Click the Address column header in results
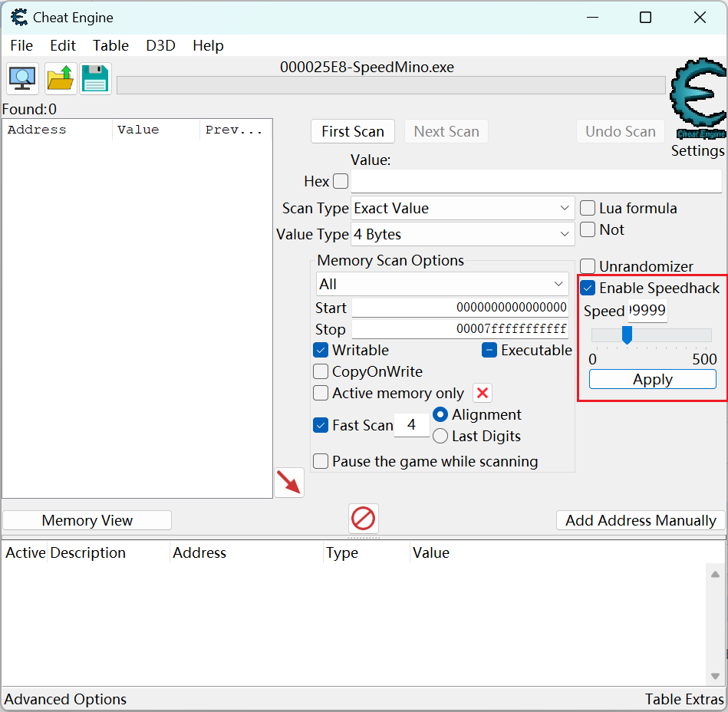Image resolution: width=728 pixels, height=712 pixels. [x=57, y=130]
